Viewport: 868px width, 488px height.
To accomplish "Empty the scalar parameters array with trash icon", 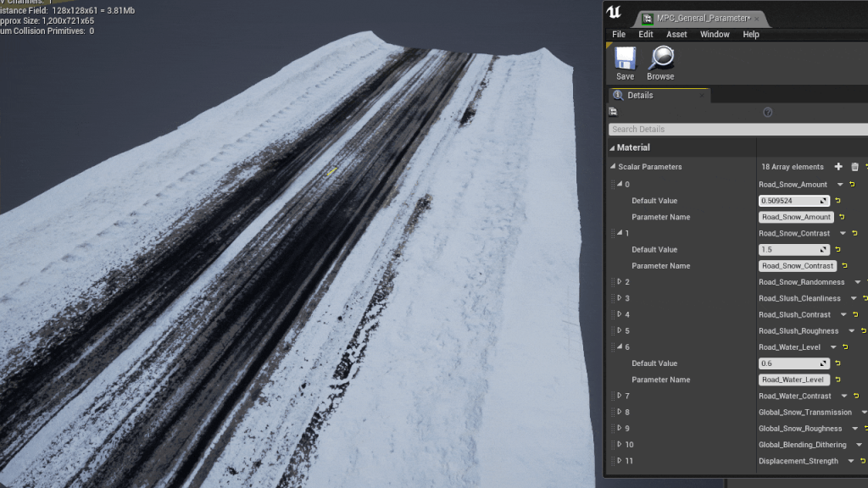I will [854, 167].
